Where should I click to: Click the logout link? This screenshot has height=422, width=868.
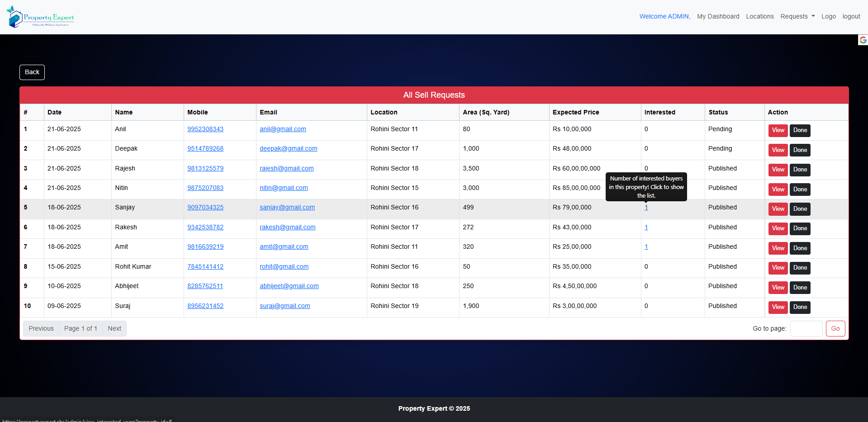[851, 16]
